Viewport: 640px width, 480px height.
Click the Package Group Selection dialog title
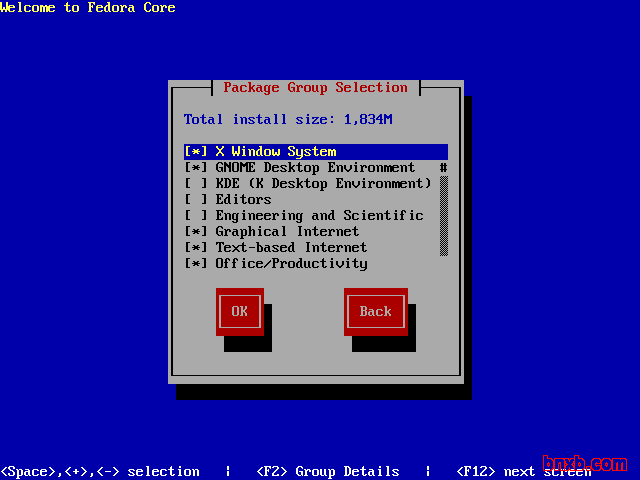[x=315, y=88]
